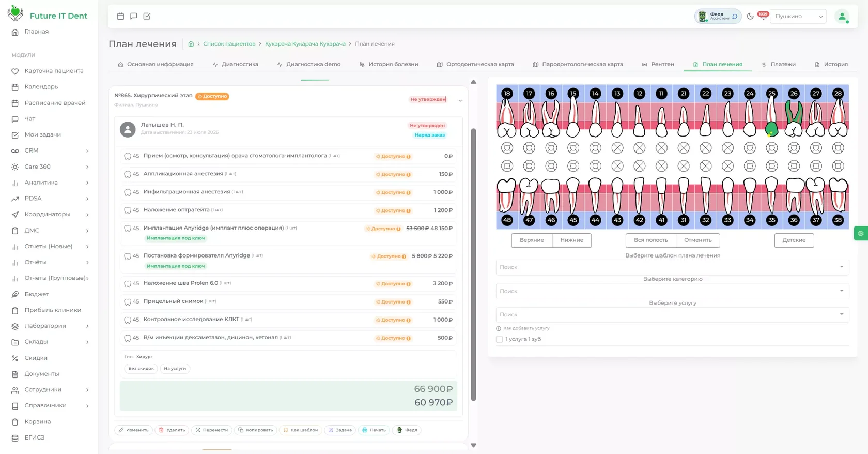Open tasks checkmark icon in top toolbar
The image size is (868, 454).
(147, 16)
